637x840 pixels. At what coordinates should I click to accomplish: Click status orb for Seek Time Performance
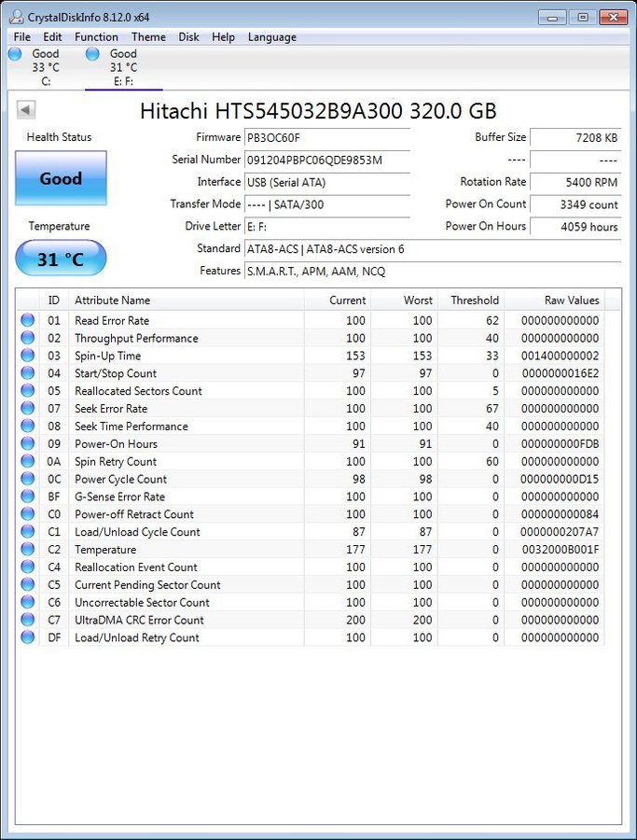click(x=27, y=427)
